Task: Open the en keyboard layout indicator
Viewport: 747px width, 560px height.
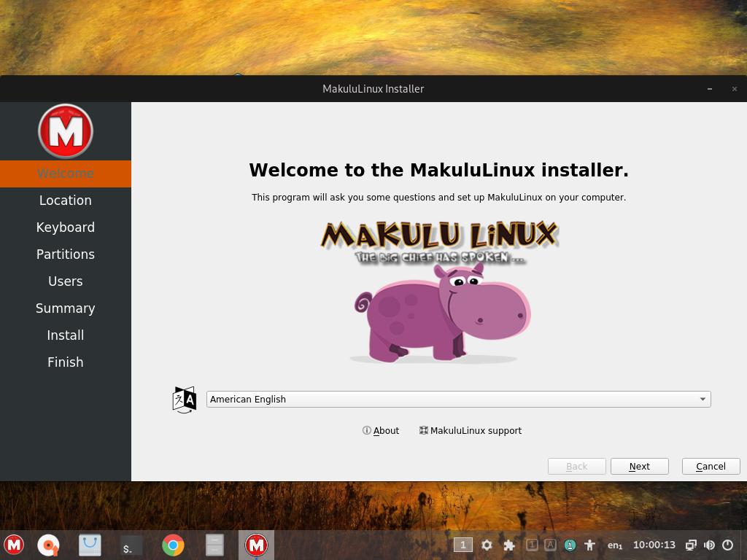Action: pos(614,545)
